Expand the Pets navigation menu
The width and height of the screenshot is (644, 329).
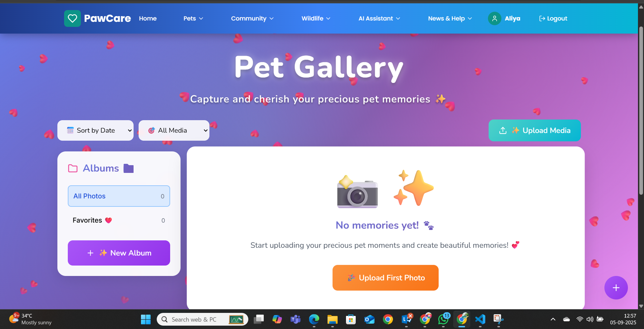(193, 18)
